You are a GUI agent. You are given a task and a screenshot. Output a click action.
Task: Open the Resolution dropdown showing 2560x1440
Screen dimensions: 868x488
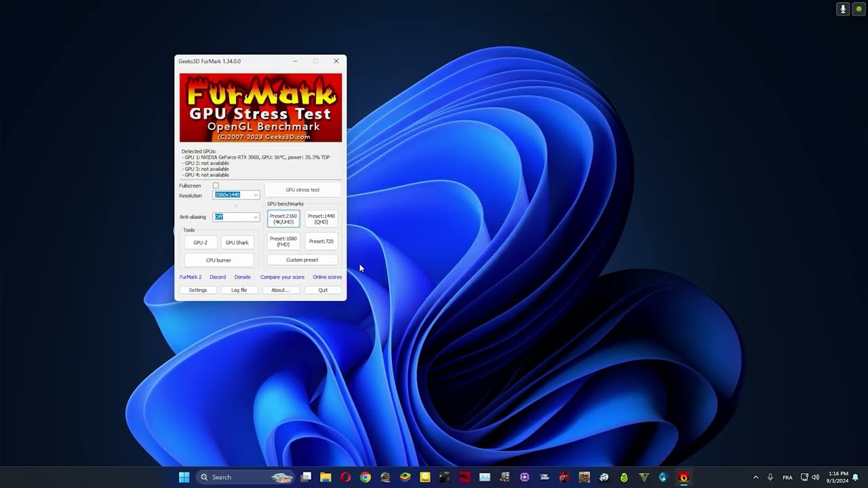click(x=236, y=195)
